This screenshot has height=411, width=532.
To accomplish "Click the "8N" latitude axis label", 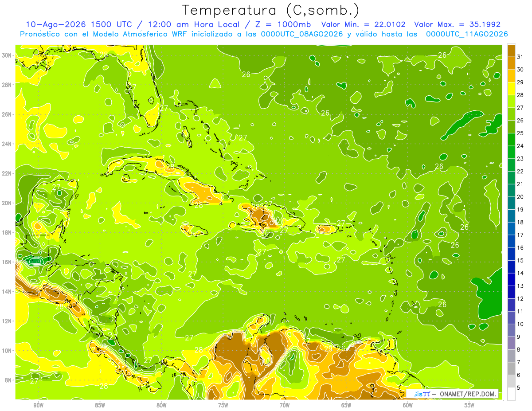I will pos(8,380).
